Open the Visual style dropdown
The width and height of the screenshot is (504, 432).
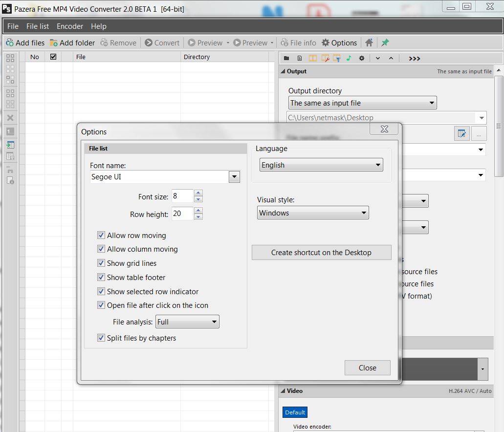313,213
